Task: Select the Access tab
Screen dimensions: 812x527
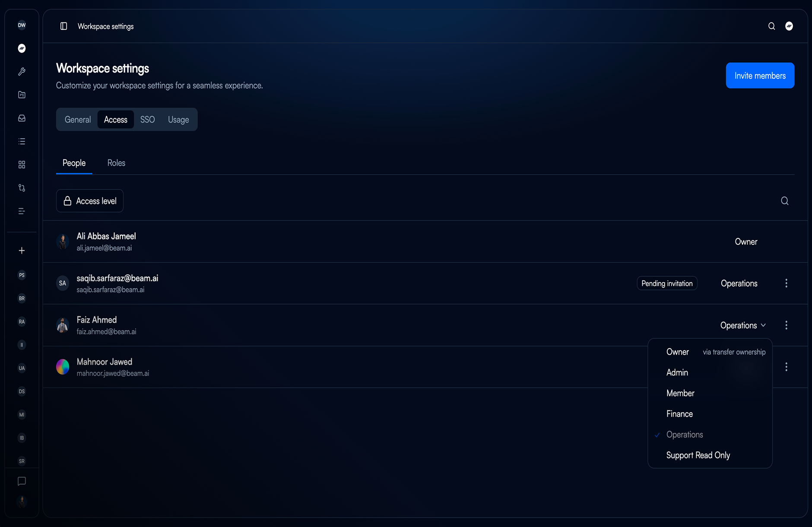Action: pos(116,120)
